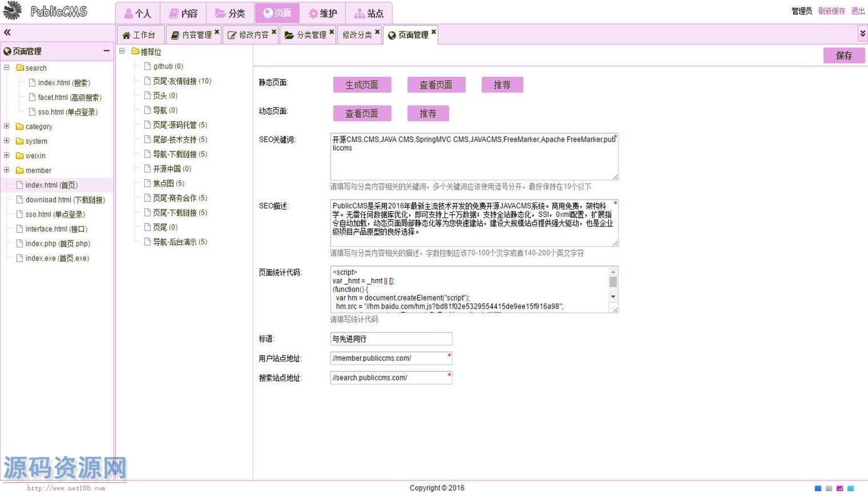Screen dimensions: 868x496
Task: Expand the category folder in the tree
Action: 7,126
